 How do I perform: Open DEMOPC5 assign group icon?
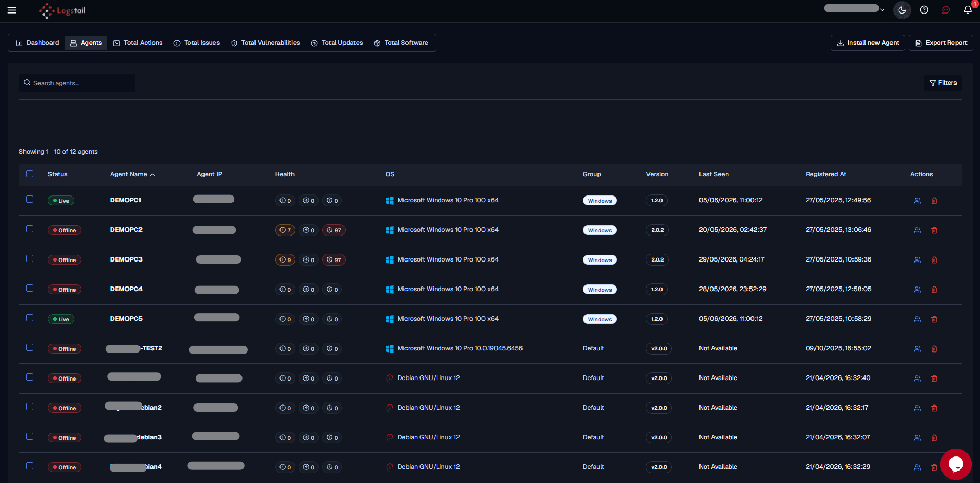tap(918, 319)
